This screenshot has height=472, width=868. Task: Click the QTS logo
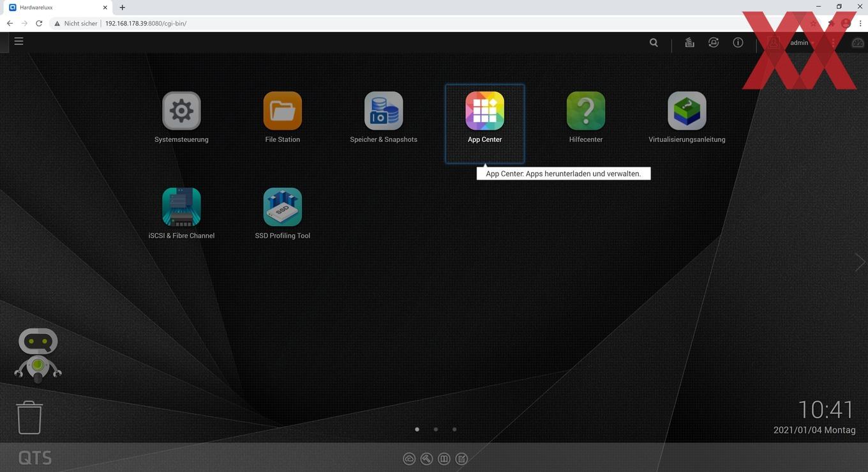click(35, 458)
